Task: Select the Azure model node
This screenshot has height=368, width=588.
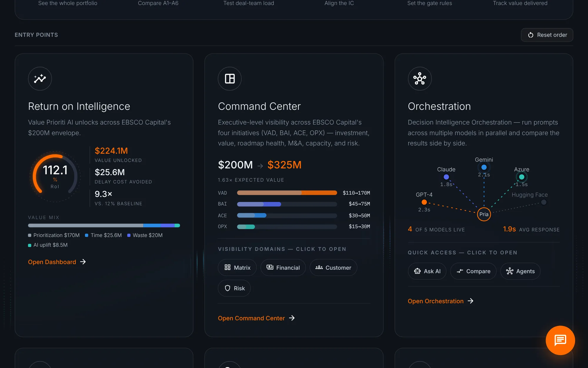Action: pos(522,177)
